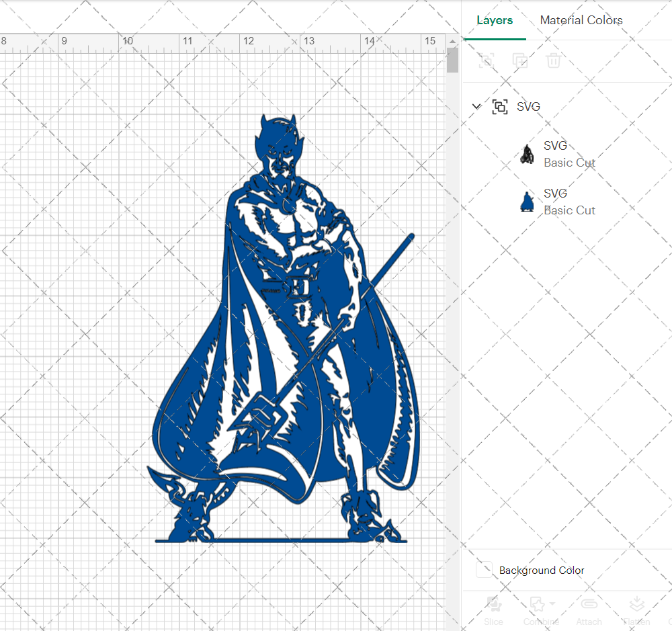Open the Material Colors tab
Screen dimensions: 672x631
[581, 20]
